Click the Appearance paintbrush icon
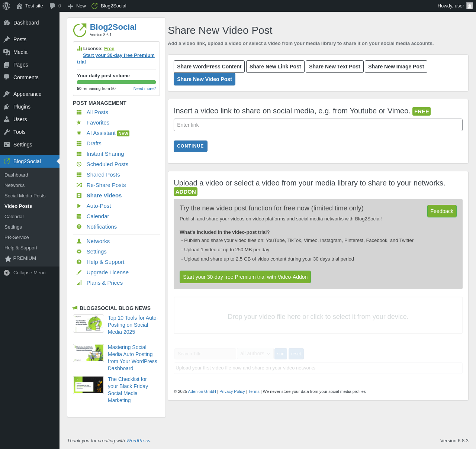Viewport: 476px width, 449px height. (7, 94)
